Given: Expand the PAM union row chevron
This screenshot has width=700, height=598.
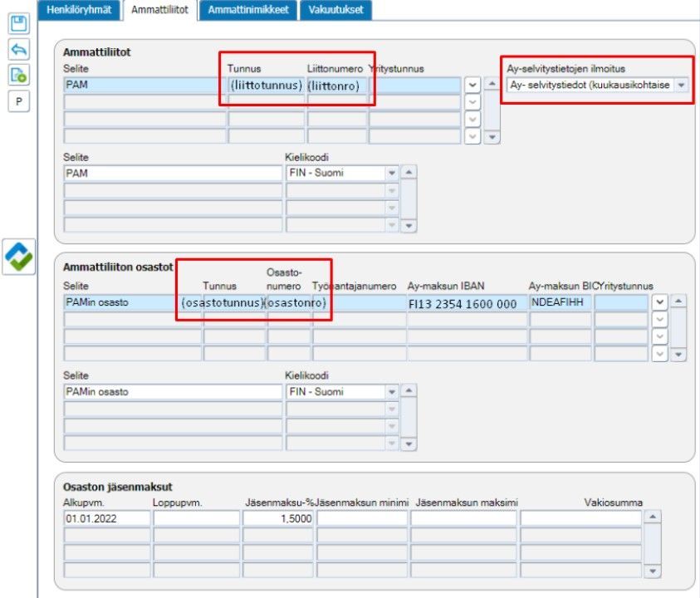Looking at the screenshot, I should 472,85.
